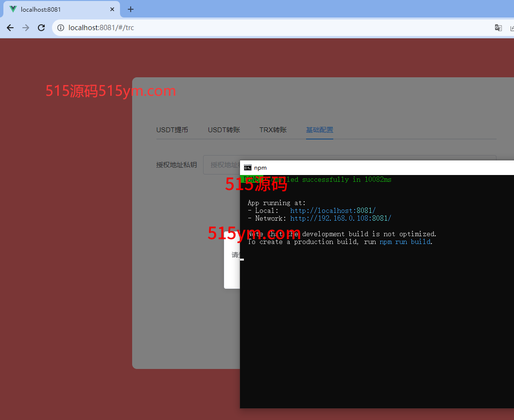
Task: Switch to the USDT提币 tab
Action: pos(172,130)
